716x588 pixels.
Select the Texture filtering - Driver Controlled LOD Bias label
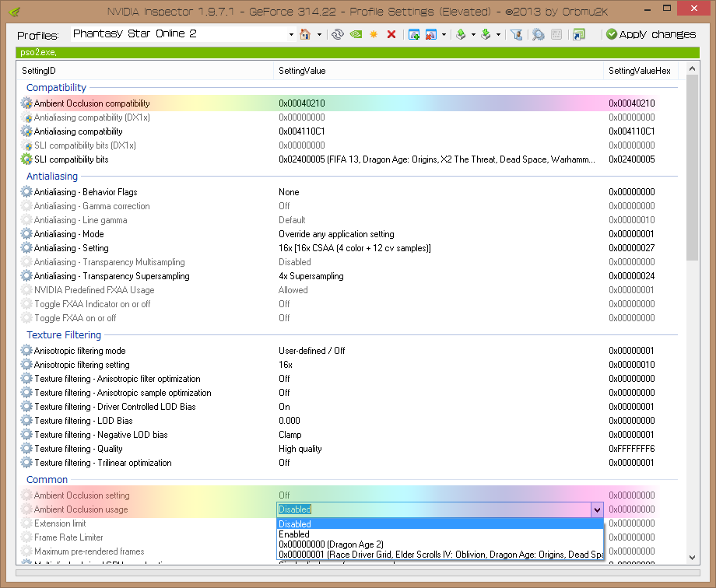[114, 406]
